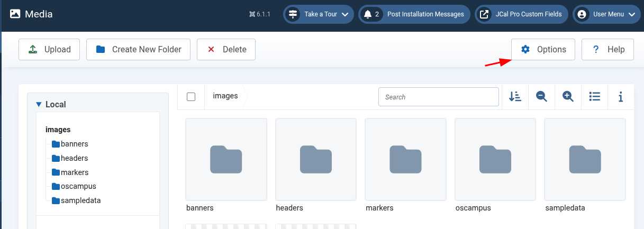
Task: Click the zoom out magnifier icon
Action: pos(541,97)
